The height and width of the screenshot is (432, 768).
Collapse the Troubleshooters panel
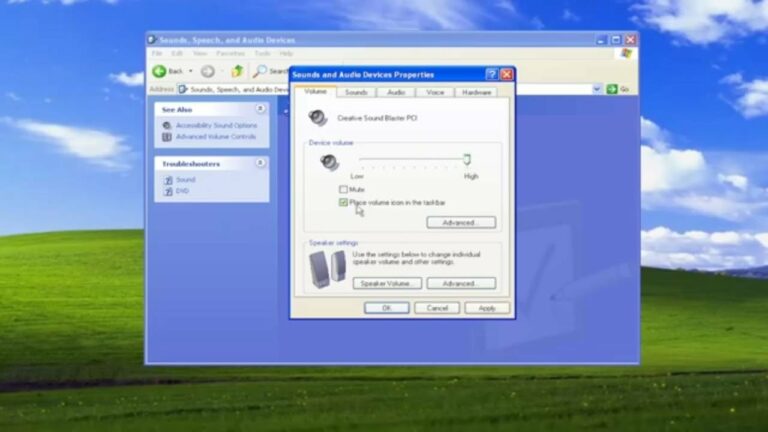(260, 163)
